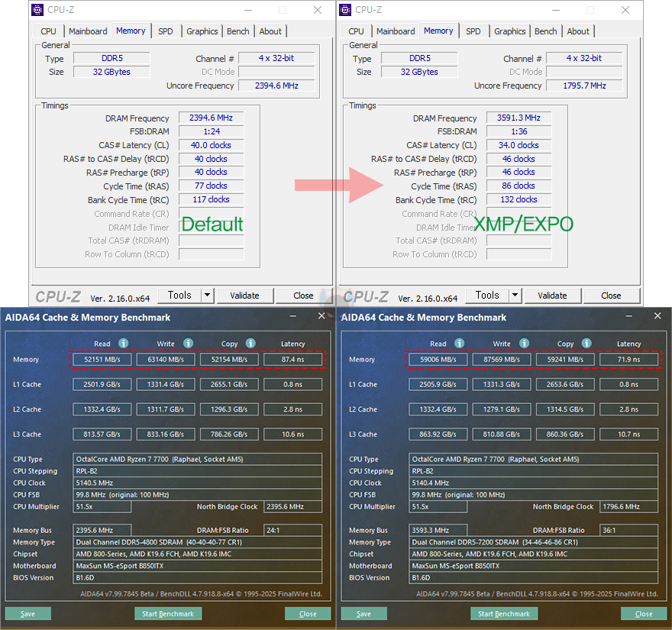Open the Mainboard tab in right CPU-Z window
This screenshot has height=630, width=672.
click(x=396, y=31)
